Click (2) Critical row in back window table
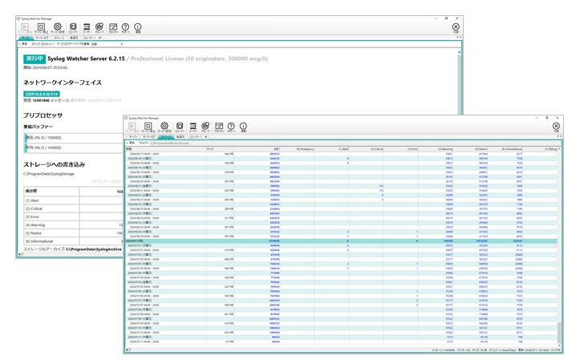588x364 pixels. (x=74, y=208)
